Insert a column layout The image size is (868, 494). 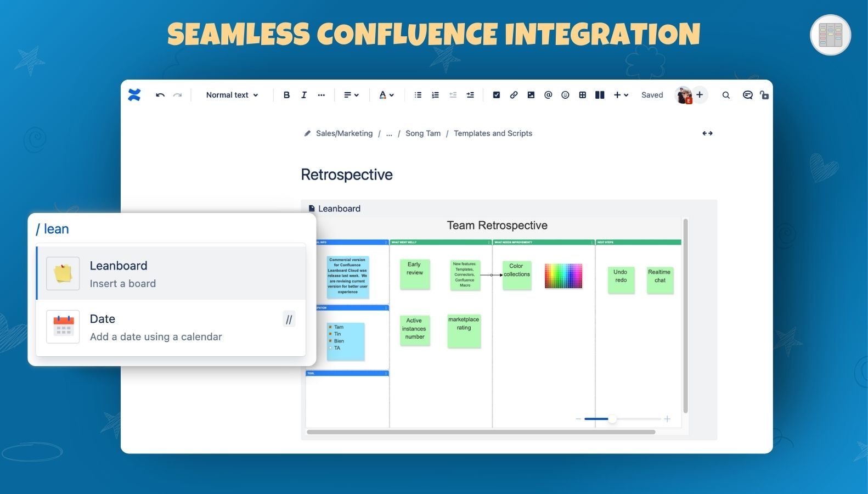[x=600, y=95]
